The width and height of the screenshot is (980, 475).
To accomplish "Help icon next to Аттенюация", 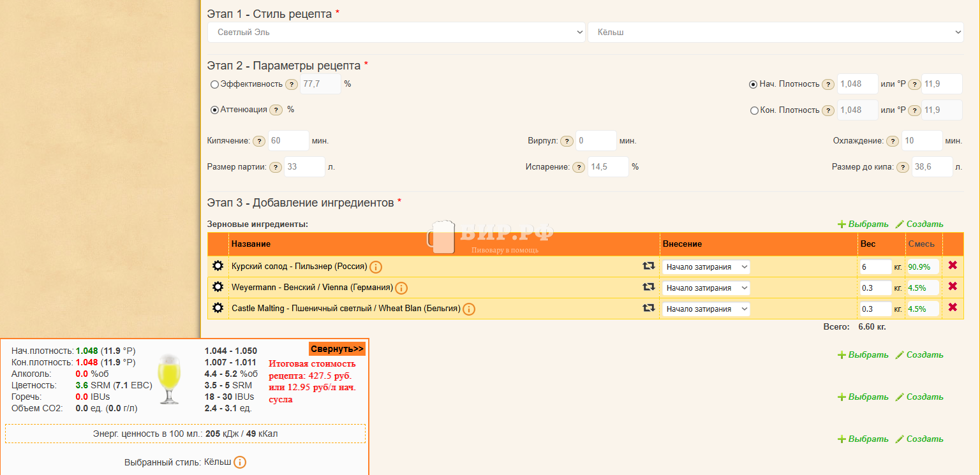I will point(276,110).
